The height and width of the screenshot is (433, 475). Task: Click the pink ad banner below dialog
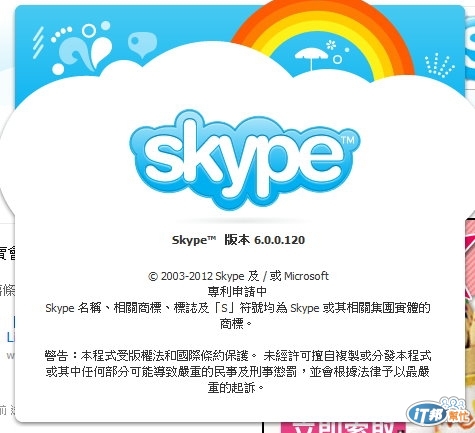pos(343,427)
